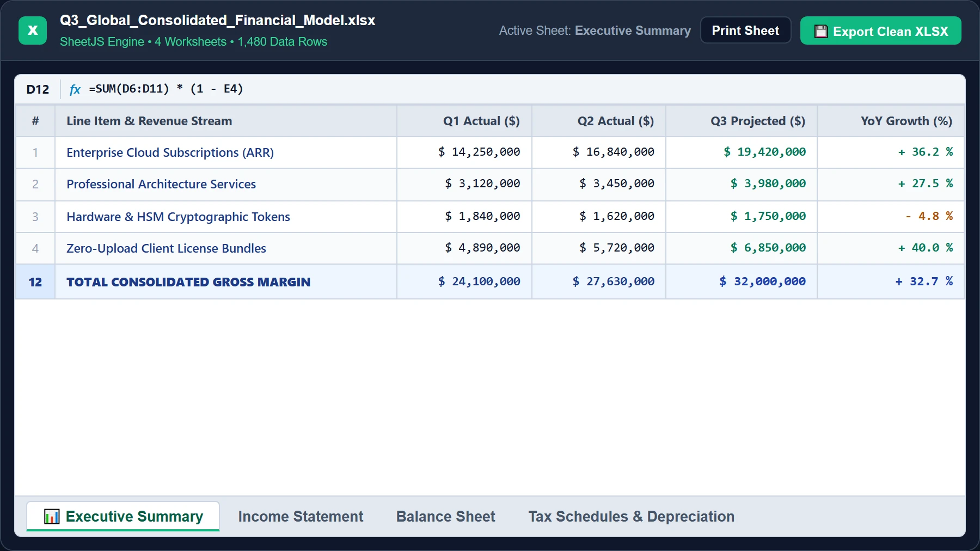The width and height of the screenshot is (980, 551).
Task: Click Enterprise Cloud Subscriptions (ARR) cell
Action: pos(226,152)
